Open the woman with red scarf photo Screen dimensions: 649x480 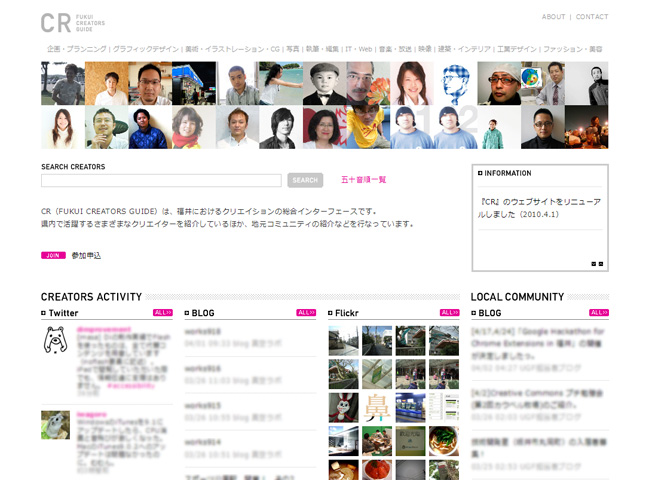coord(194,127)
